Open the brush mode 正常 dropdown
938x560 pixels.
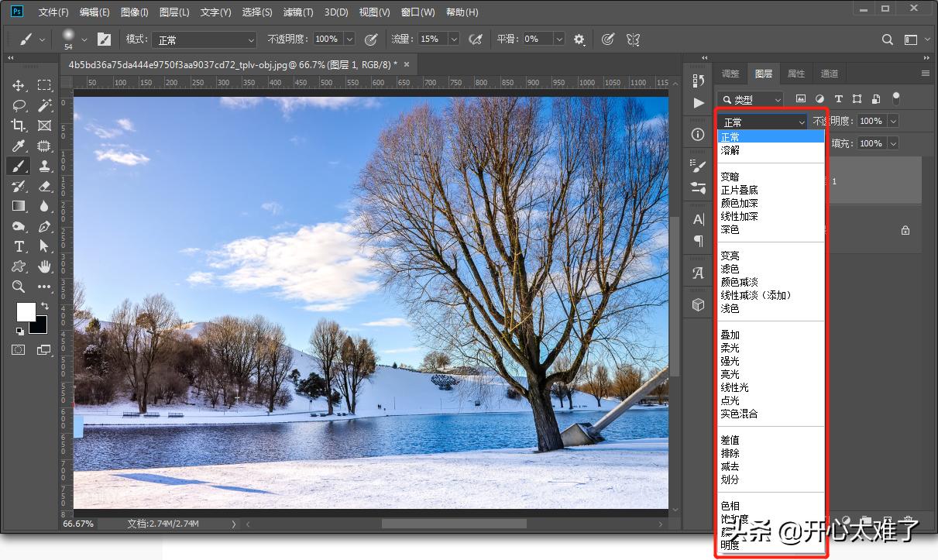[x=204, y=40]
